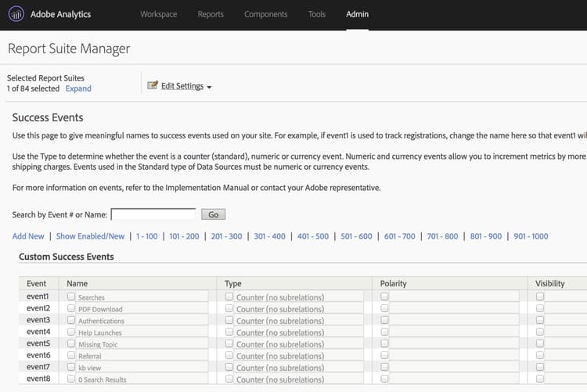Screen dimensions: 587x392
Task: Show events 701 - 800
Action: [x=442, y=236]
